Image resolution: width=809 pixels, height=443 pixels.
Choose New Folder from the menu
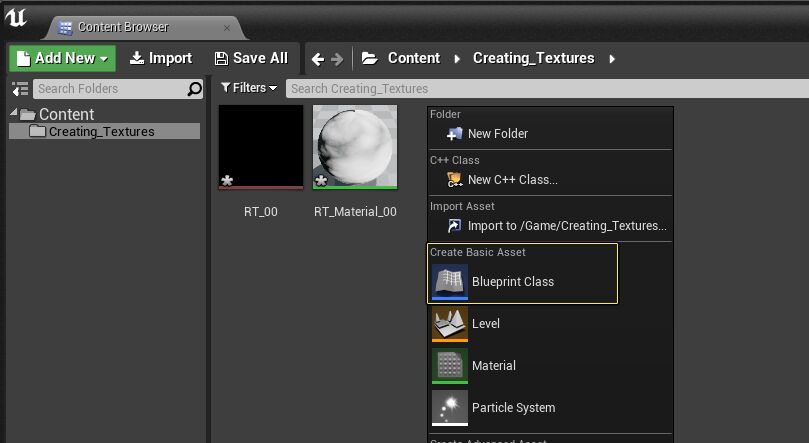(550, 134)
